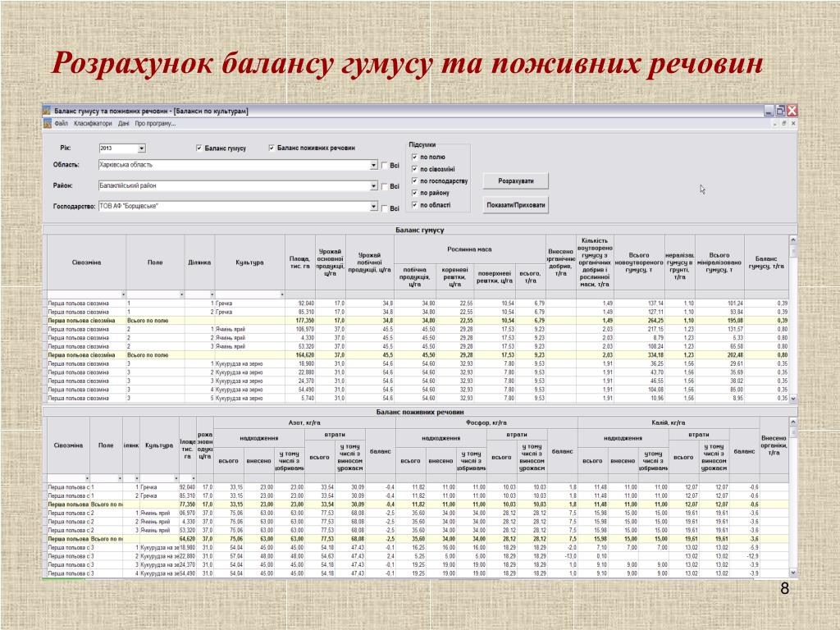Click the up arrow of Баланс гумусу grid scrollbar
Screen dimensions: 840x630
tap(793, 240)
